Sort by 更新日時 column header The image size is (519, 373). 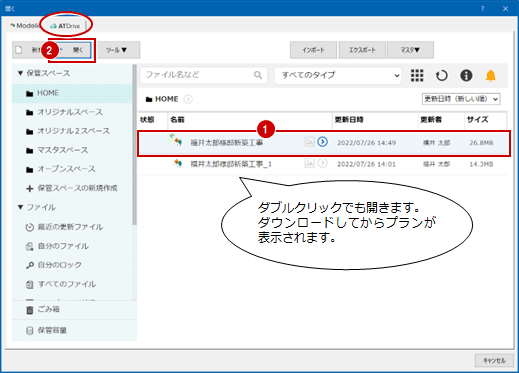click(349, 119)
